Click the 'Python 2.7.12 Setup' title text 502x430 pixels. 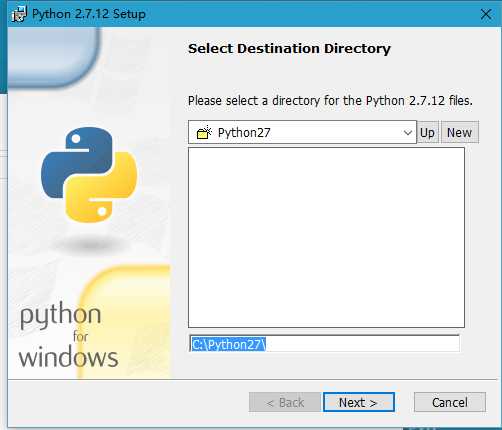click(x=89, y=14)
